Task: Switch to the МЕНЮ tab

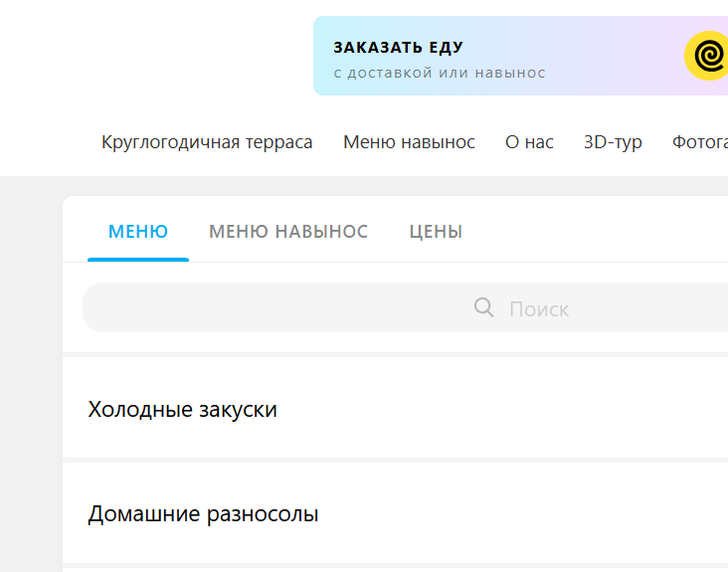Action: coord(138,232)
